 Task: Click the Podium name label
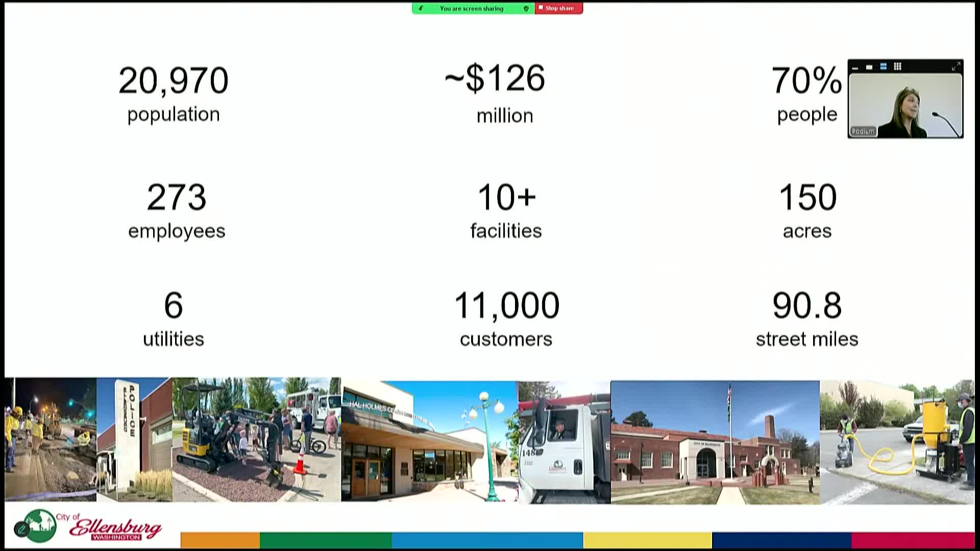[x=863, y=131]
